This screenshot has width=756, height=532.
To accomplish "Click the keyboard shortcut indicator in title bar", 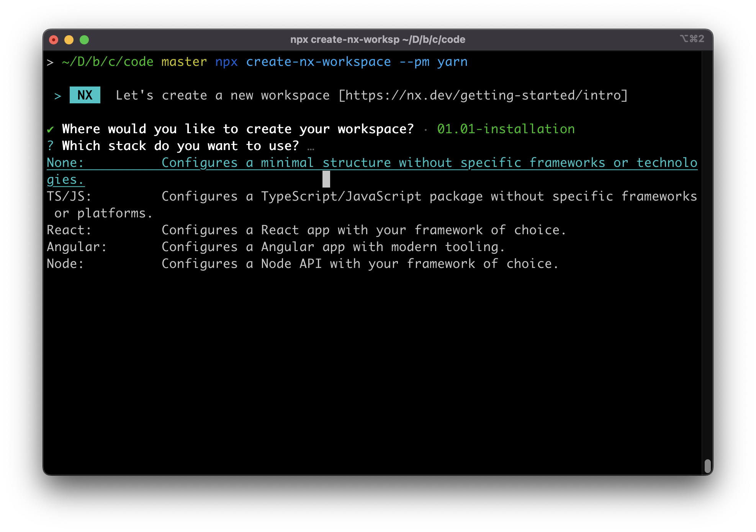I will 692,39.
